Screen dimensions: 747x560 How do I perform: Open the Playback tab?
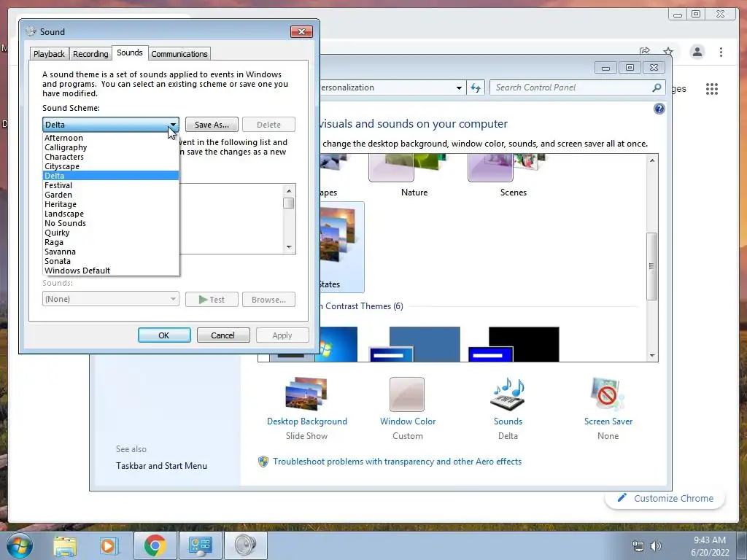tap(49, 54)
